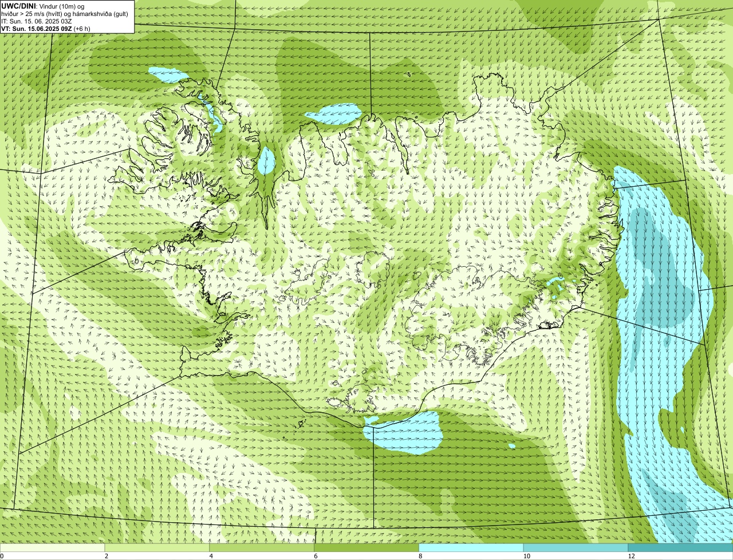733x560 pixels.
Task: Click the 6–8 m/s medium green legend swatch
Action: pyautogui.click(x=366, y=547)
